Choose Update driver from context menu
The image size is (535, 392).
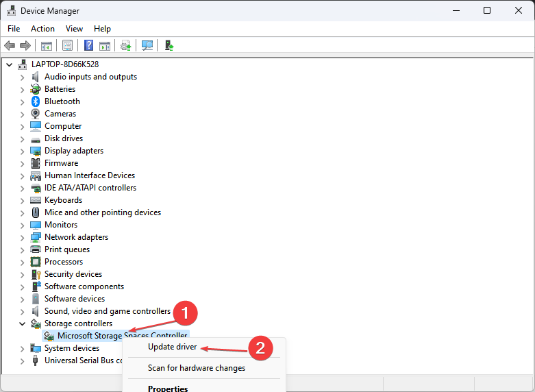[173, 347]
